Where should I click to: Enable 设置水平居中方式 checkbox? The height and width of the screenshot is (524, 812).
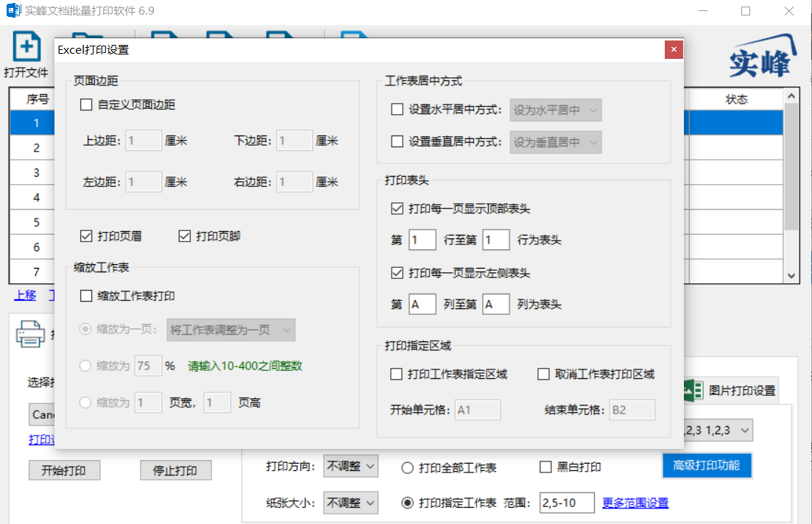click(398, 110)
